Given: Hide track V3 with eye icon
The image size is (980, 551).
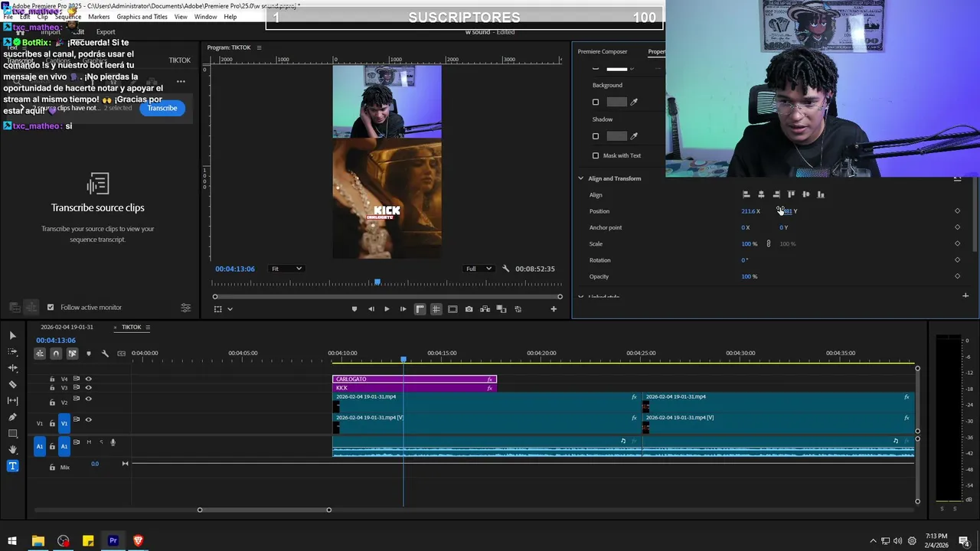Looking at the screenshot, I should [88, 388].
